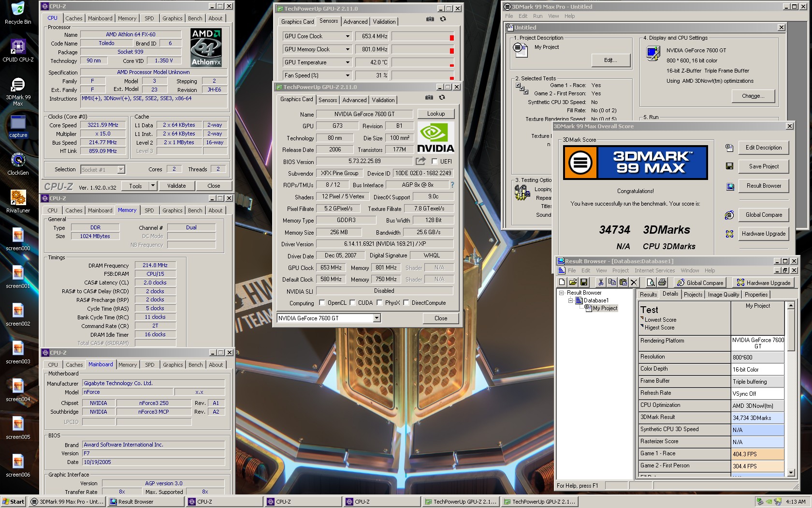Viewport: 812px width, 508px height.
Task: Open screen003 image file on desktop
Action: (x=18, y=353)
